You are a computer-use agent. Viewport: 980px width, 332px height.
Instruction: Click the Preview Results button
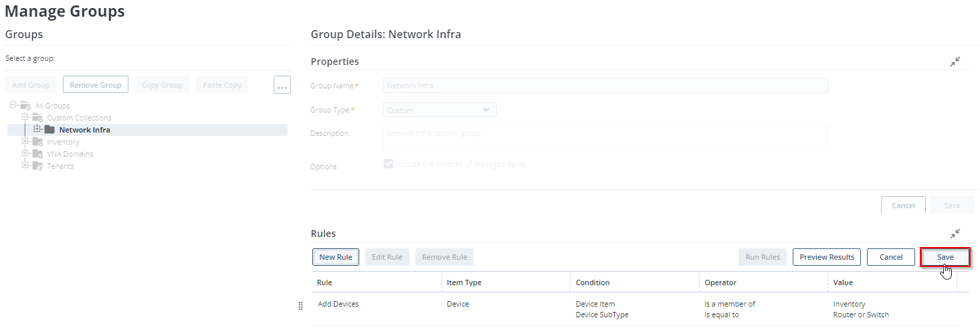pyautogui.click(x=827, y=257)
